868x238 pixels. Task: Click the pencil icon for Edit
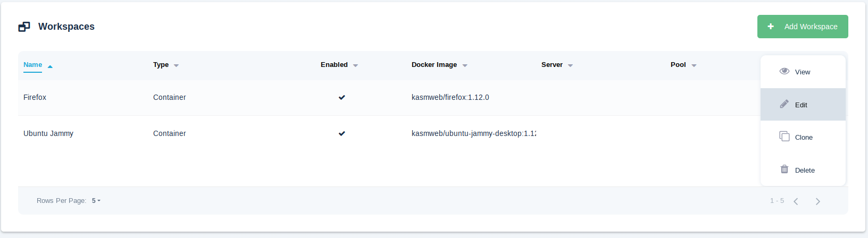pyautogui.click(x=784, y=104)
